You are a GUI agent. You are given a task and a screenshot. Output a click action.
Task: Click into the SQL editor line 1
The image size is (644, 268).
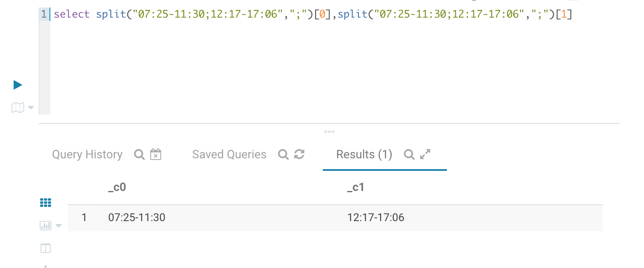pos(312,14)
